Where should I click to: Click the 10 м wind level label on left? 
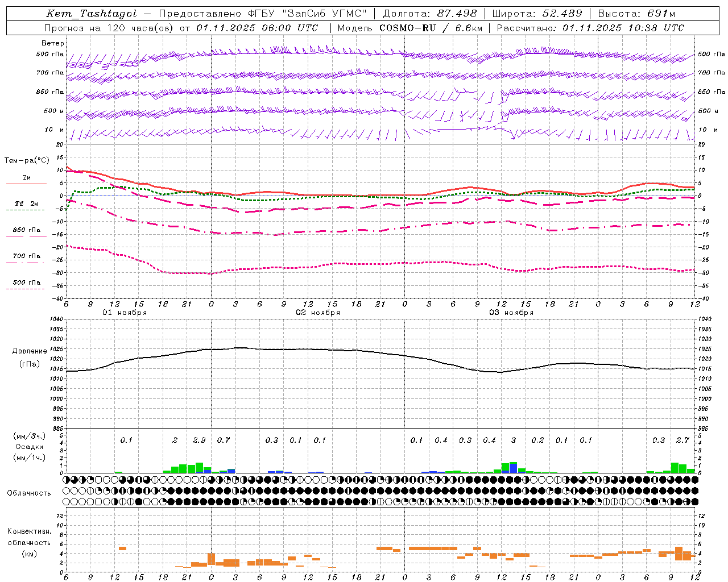pyautogui.click(x=54, y=130)
